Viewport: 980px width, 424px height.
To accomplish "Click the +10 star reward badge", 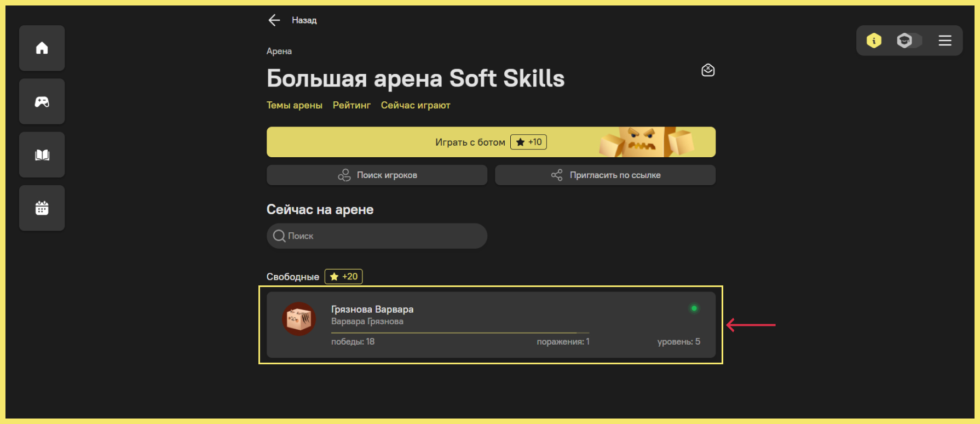I will [x=528, y=142].
